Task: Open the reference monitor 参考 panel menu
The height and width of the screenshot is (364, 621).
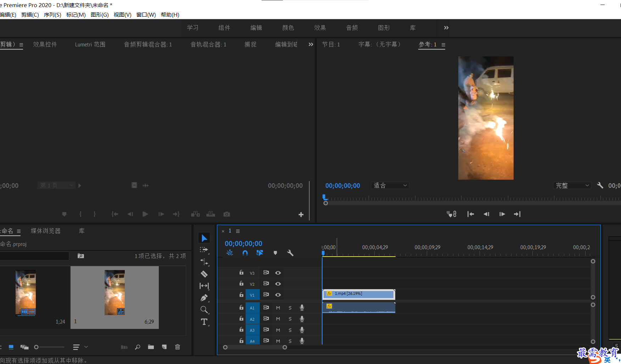Action: pos(443,45)
